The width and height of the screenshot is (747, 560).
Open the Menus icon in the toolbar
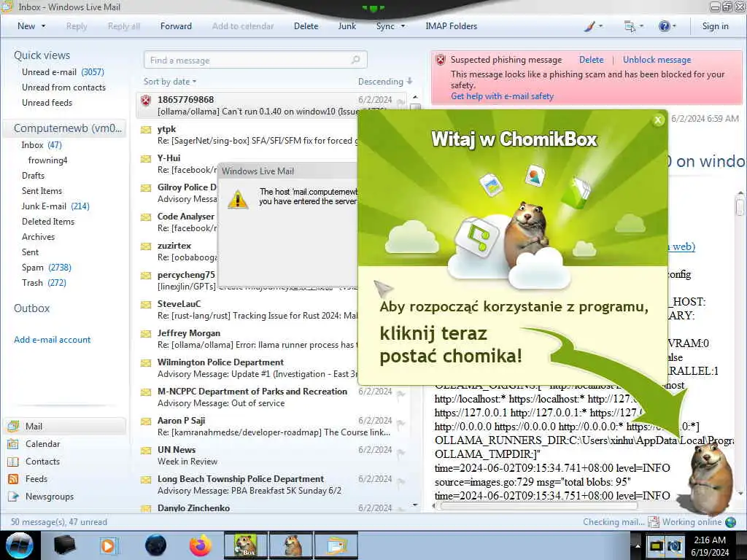coord(630,26)
